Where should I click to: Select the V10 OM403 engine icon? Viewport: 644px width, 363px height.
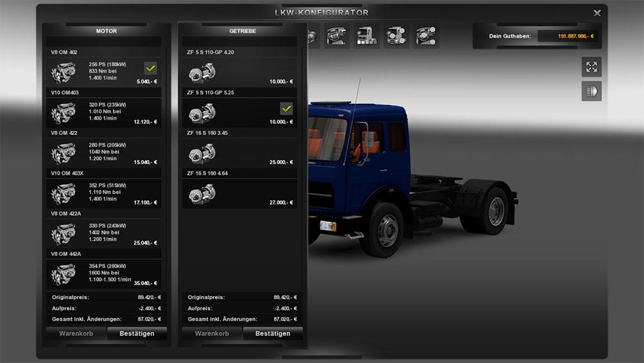pos(63,113)
